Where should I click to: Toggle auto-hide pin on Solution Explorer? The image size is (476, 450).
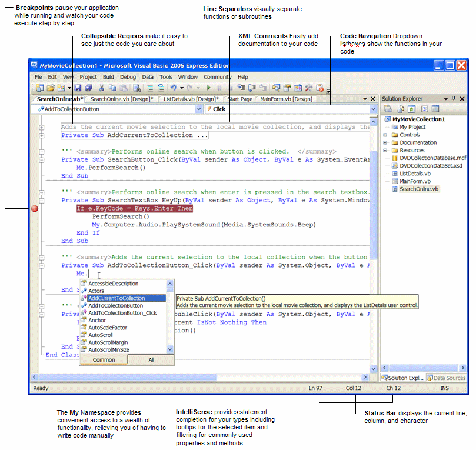click(454, 99)
